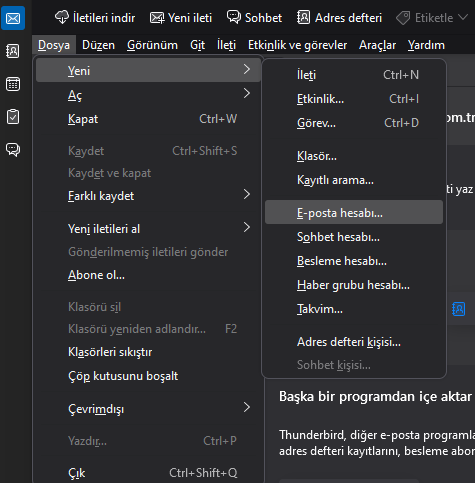Screen dimensions: 475x483
Task: Select Kapat in the Dosya menu
Action: [148, 119]
